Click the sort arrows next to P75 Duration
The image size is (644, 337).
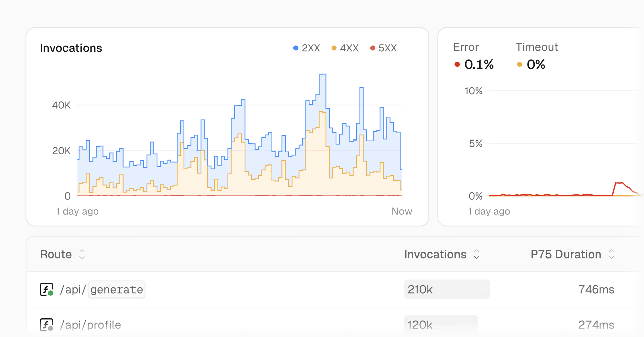click(x=611, y=254)
